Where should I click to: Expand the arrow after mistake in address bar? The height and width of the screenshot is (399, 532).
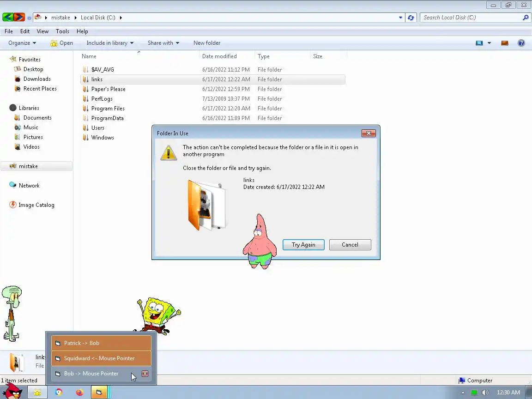75,18
